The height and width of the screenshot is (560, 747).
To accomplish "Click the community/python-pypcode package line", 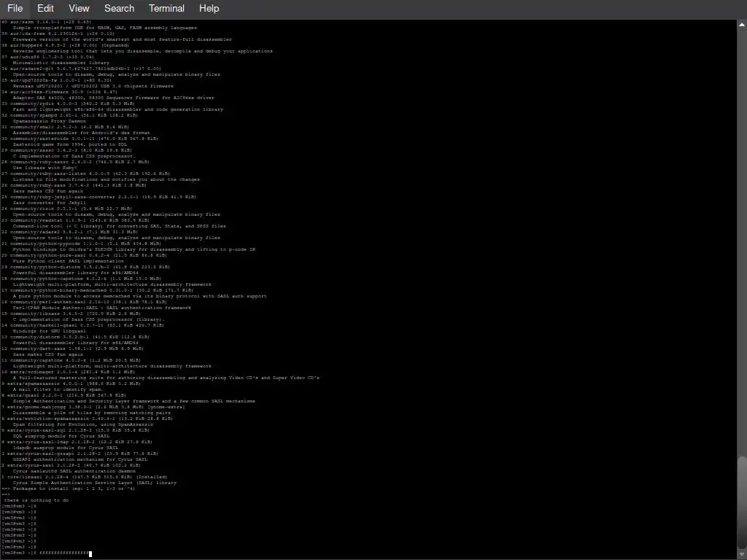I will click(x=82, y=244).
